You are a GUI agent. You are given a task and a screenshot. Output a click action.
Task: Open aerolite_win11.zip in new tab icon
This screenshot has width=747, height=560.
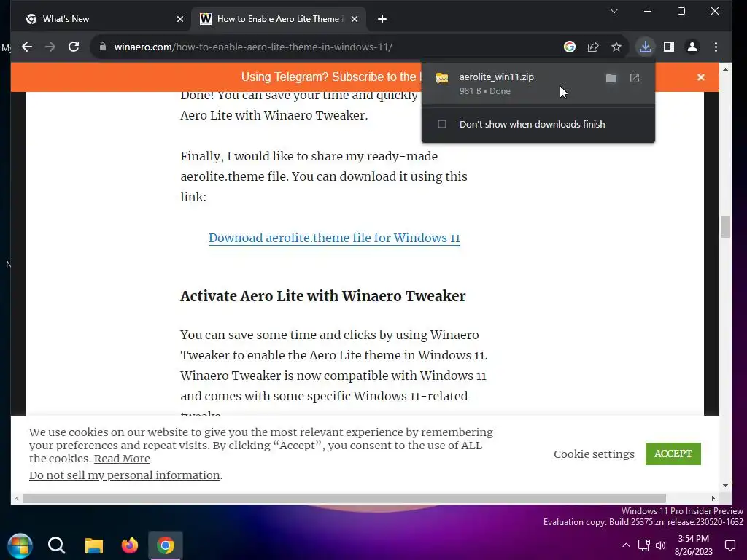635,78
